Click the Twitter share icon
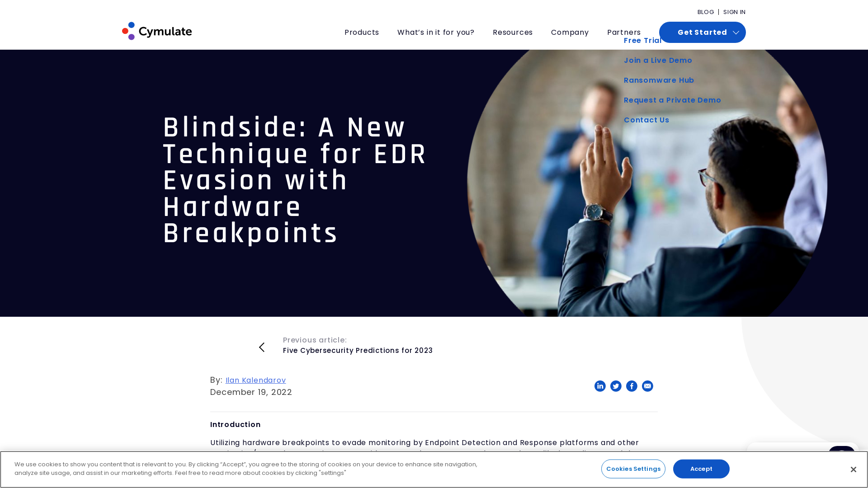Screen dimensions: 868x488 pyautogui.click(x=616, y=386)
